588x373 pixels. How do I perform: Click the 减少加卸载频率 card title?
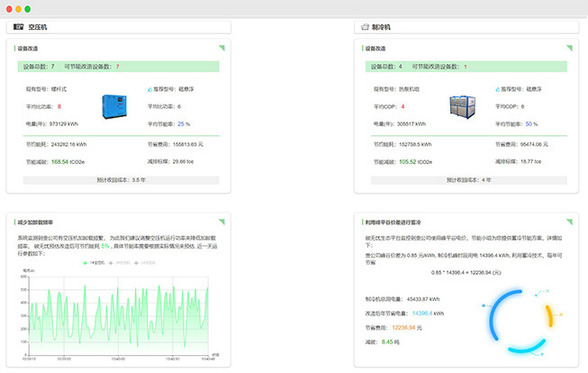click(35, 223)
